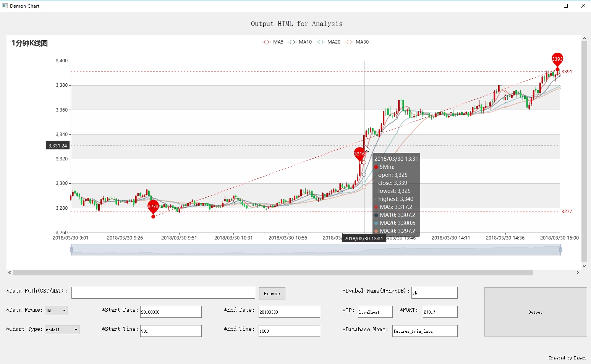Open the Chart Type dropdown

(62, 330)
